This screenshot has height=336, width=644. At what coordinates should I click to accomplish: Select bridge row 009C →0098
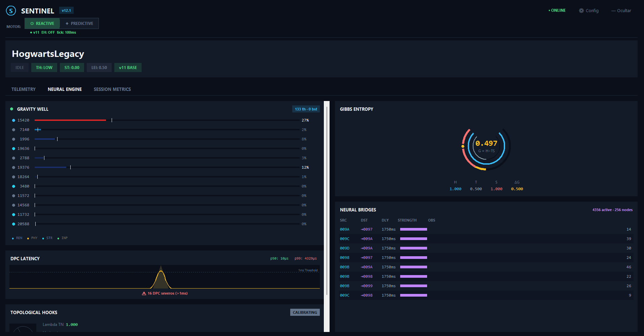486,295
